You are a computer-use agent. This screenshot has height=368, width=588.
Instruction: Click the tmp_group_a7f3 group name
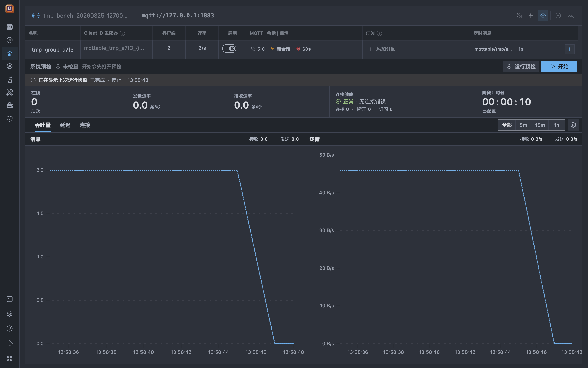click(x=53, y=50)
